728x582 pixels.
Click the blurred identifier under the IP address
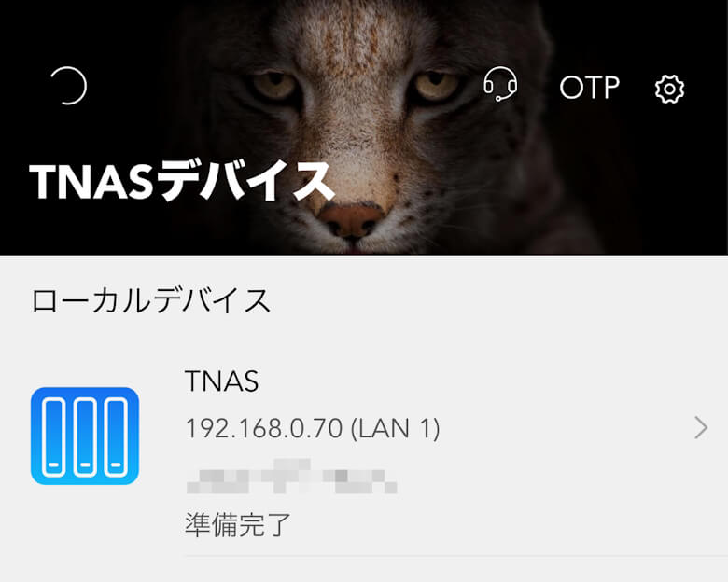click(x=291, y=477)
